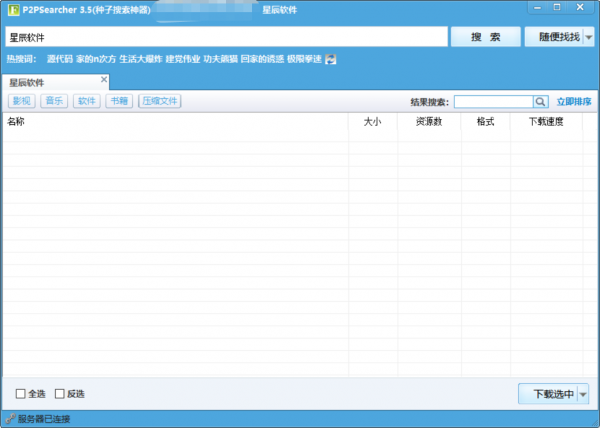Click the 服务器已连接 status text
The height and width of the screenshot is (428, 600).
coord(44,419)
